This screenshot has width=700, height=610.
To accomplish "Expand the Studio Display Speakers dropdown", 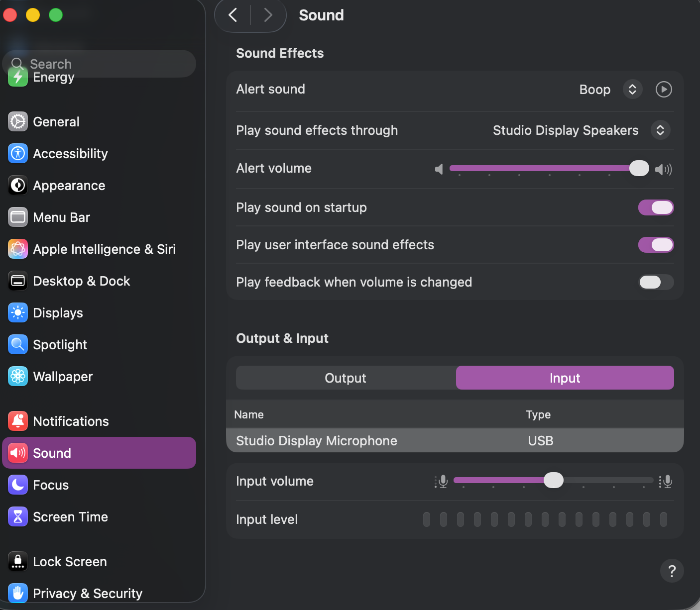I will pos(660,130).
